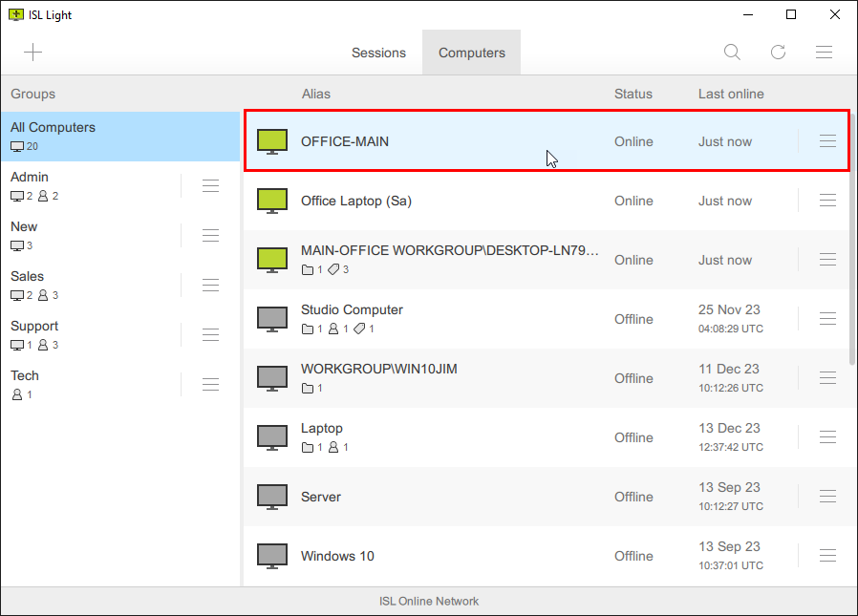Screen dimensions: 858x616
Task: Click the plus icon to start new session
Action: click(33, 53)
